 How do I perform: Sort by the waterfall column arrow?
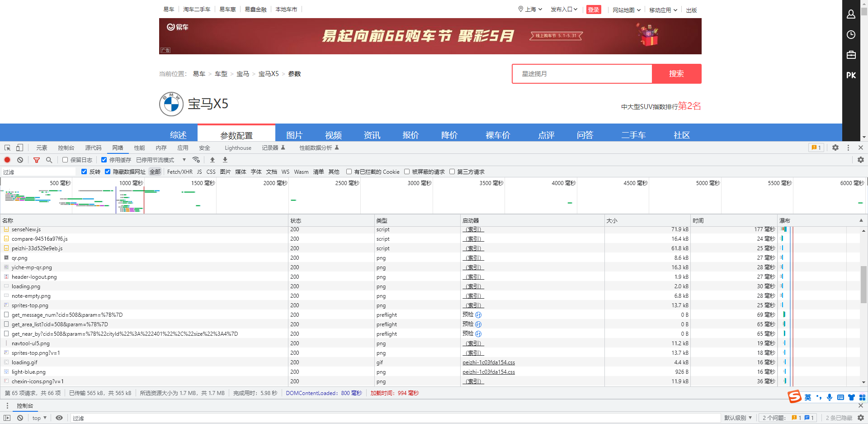click(861, 220)
